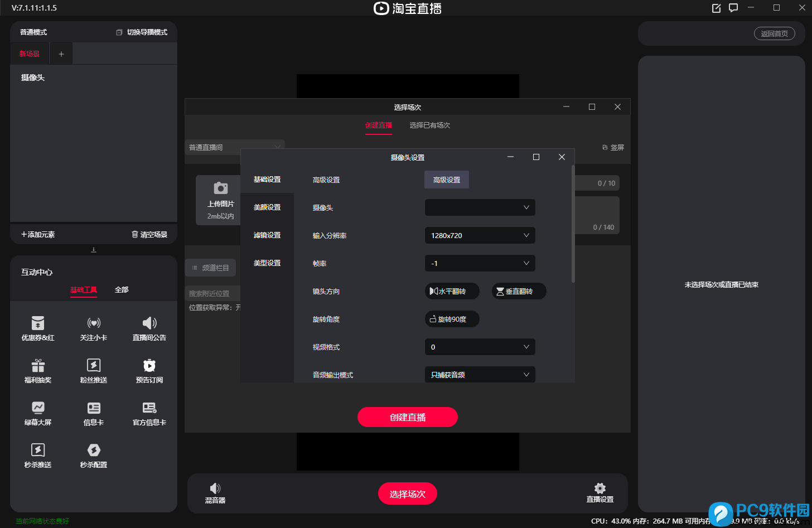
Task: Open the 混音器 audio mixer
Action: click(215, 493)
